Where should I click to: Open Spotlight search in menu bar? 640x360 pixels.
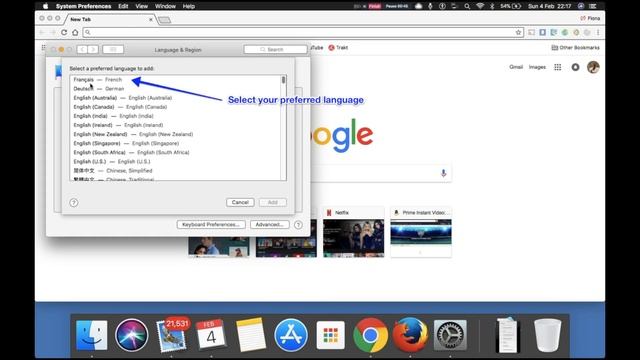tap(467, 6)
